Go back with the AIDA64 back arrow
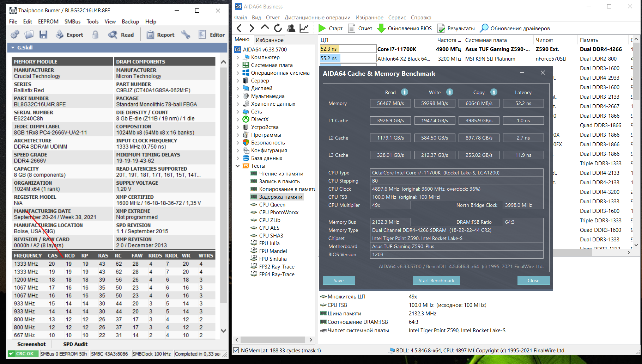The image size is (642, 364). pos(239,28)
